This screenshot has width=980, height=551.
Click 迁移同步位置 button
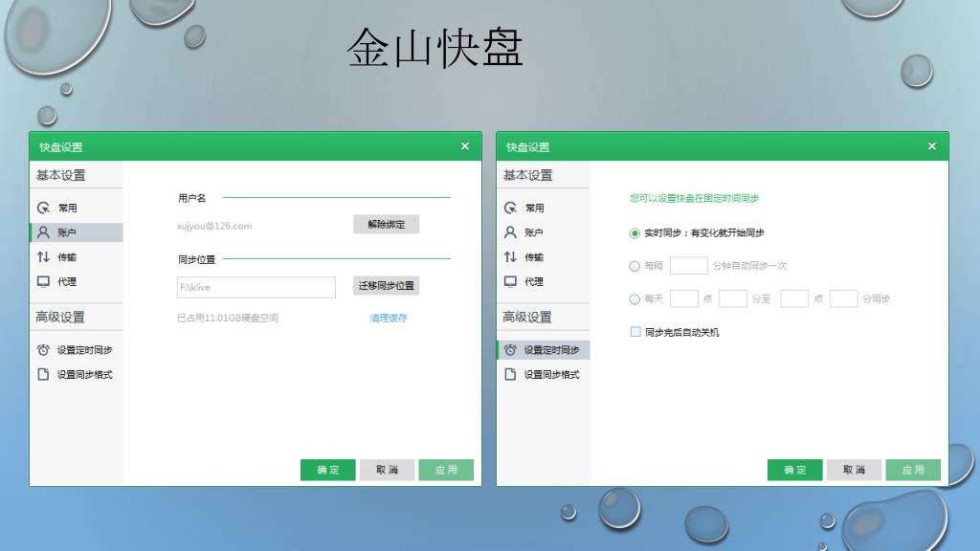pos(386,285)
